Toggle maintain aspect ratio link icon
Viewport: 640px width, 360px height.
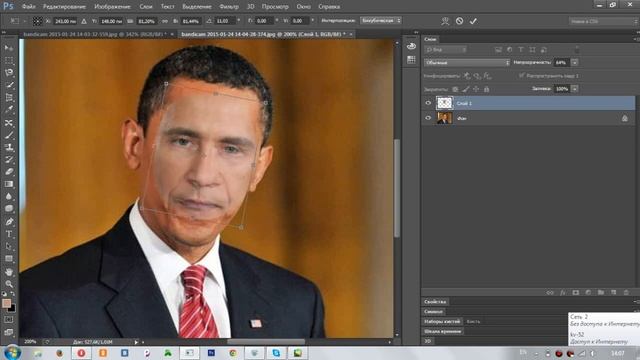(x=165, y=21)
